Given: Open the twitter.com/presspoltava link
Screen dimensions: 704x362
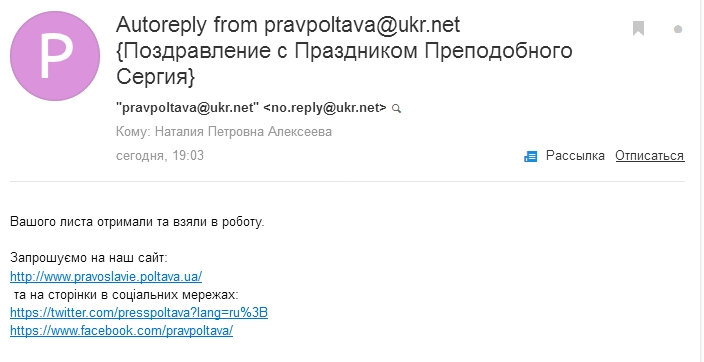Looking at the screenshot, I should point(139,313).
